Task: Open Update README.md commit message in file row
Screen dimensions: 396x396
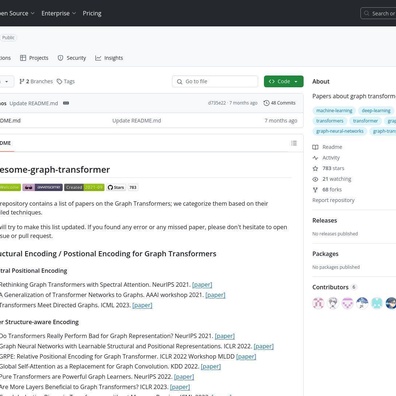Action: click(137, 121)
